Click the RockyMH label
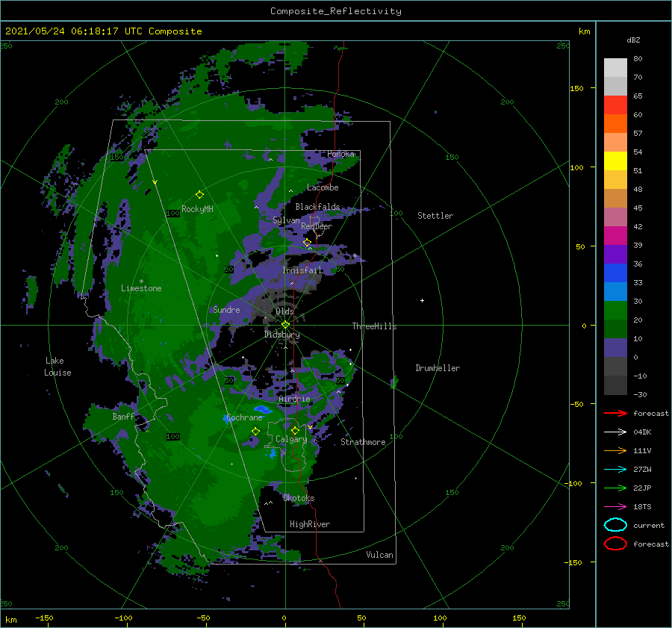672x628 pixels. tap(197, 209)
